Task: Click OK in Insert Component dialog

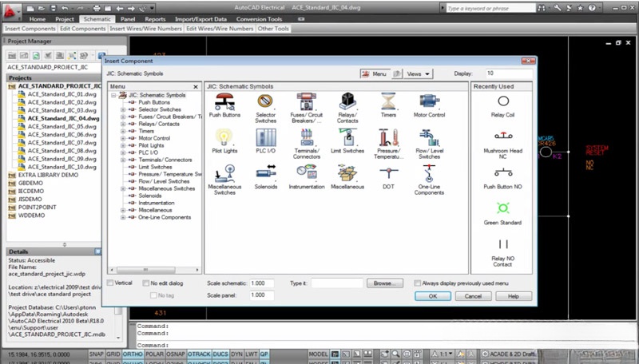Action: (433, 296)
